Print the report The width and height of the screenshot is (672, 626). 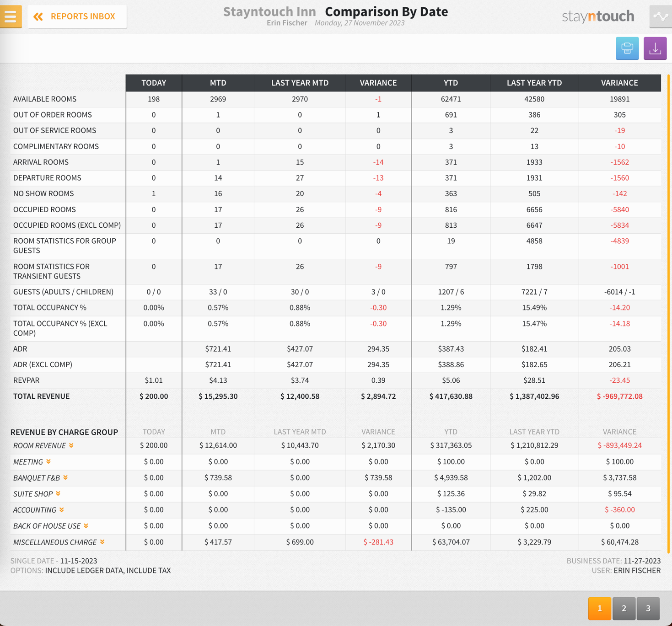627,48
